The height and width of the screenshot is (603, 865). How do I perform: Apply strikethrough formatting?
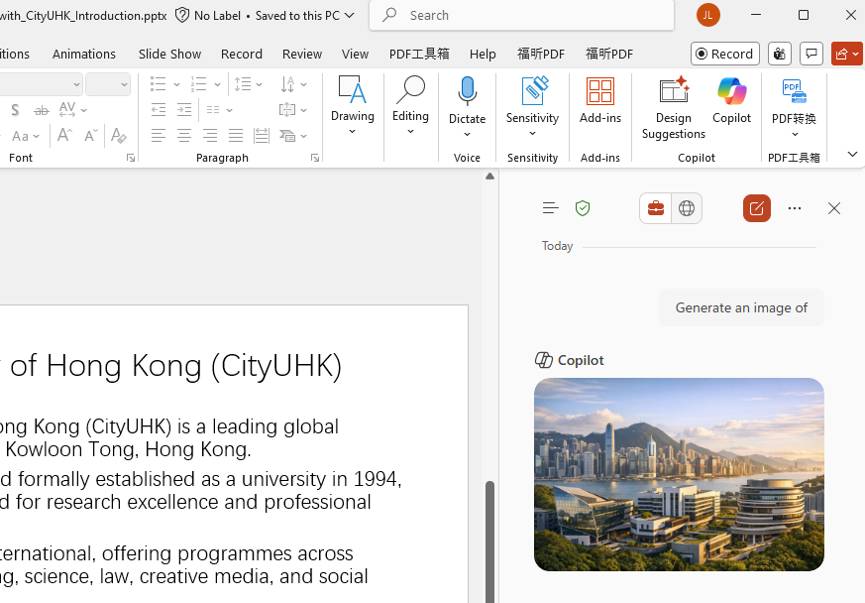click(x=41, y=110)
